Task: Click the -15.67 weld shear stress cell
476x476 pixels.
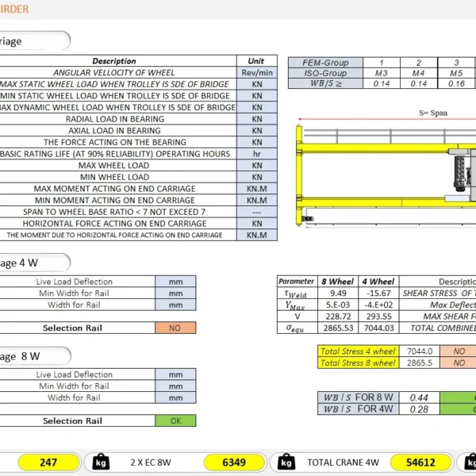Action: 379,294
